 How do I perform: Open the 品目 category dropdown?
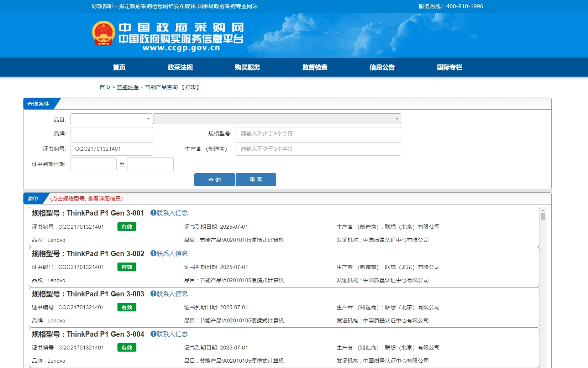coord(111,119)
